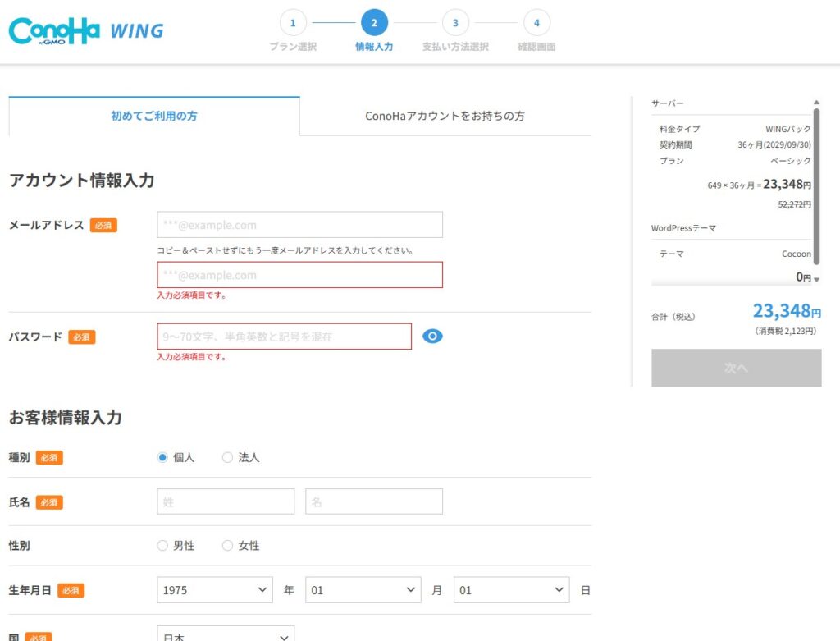This screenshot has width=840, height=641.
Task: Focus the 名 first name field
Action: [374, 501]
